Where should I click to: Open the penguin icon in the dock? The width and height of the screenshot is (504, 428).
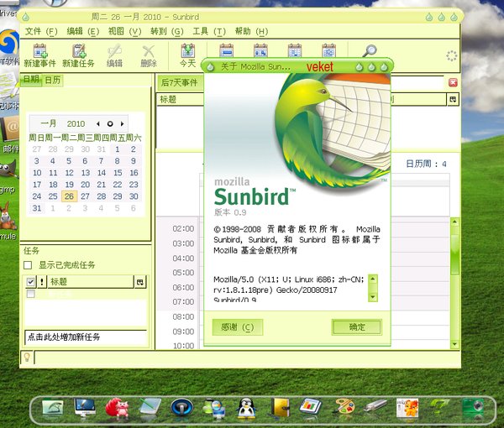(245, 408)
